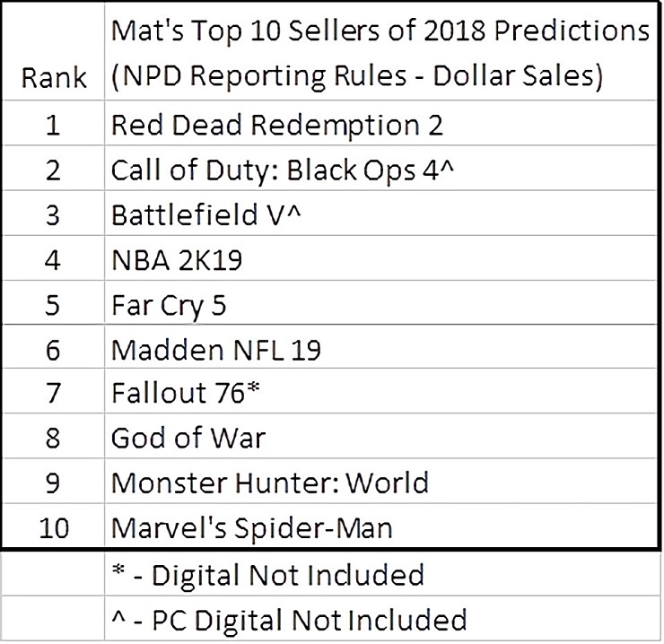Click the Rank header cell

52,78
